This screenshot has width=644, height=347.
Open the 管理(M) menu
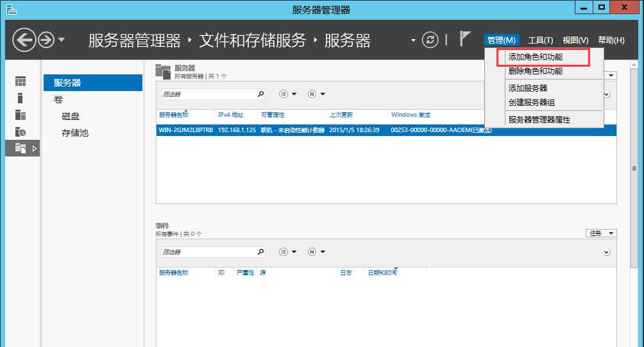point(502,40)
